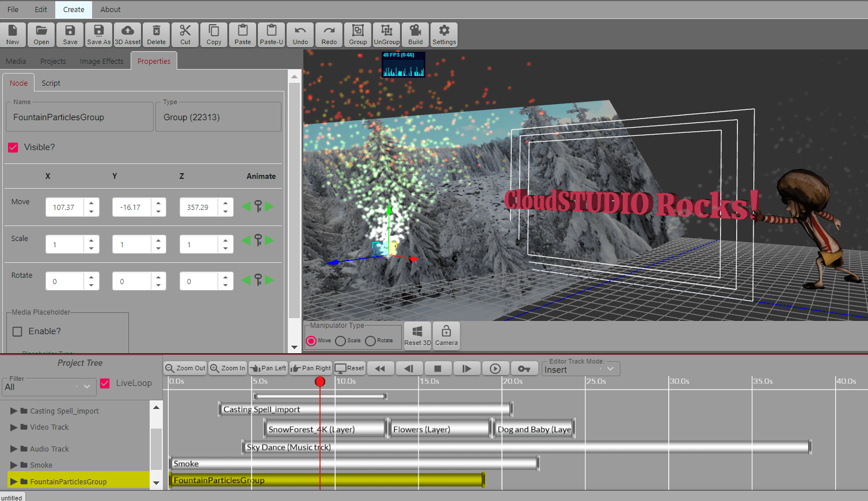Switch to the Media tab
This screenshot has height=501, width=868.
pyautogui.click(x=16, y=61)
